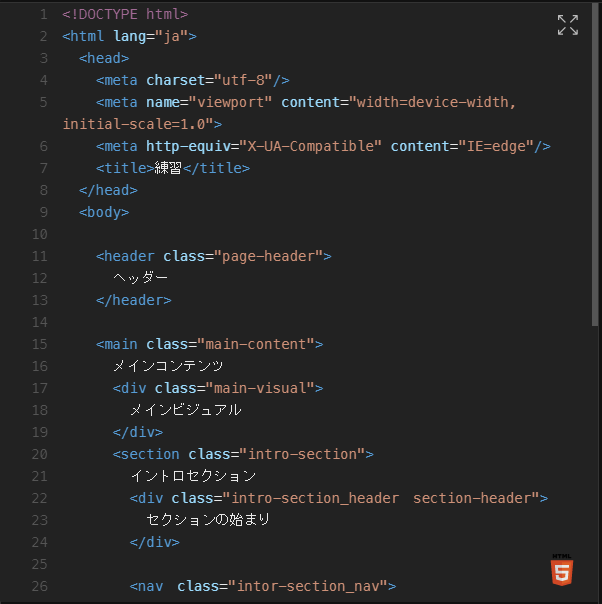Place cursor on the DOCTYPE html declaration
The width and height of the screenshot is (602, 604).
coord(125,14)
